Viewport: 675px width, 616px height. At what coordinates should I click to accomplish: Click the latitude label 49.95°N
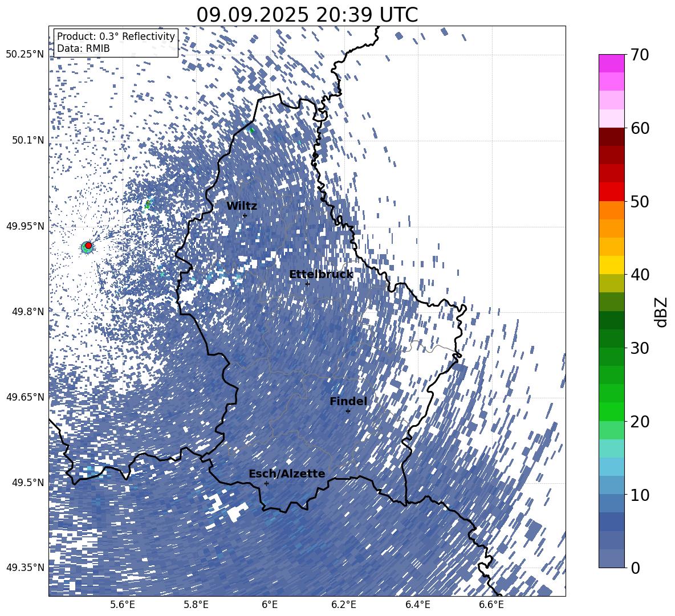(25, 226)
